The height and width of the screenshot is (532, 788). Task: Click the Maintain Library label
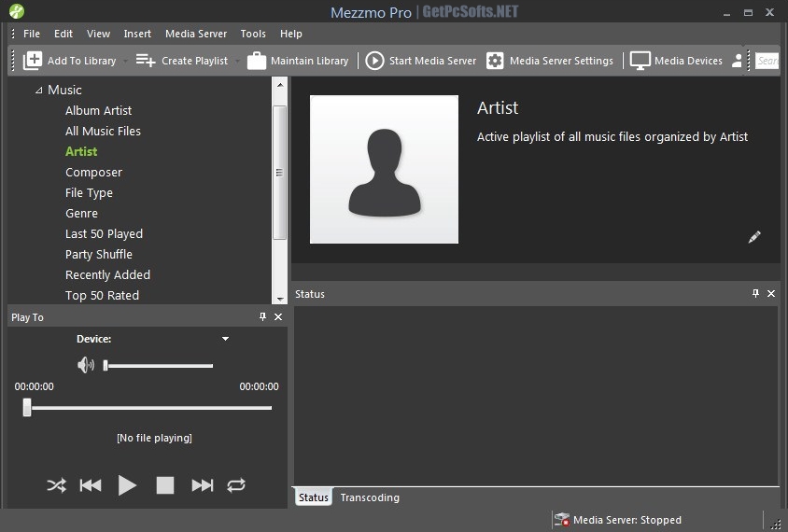(x=310, y=61)
